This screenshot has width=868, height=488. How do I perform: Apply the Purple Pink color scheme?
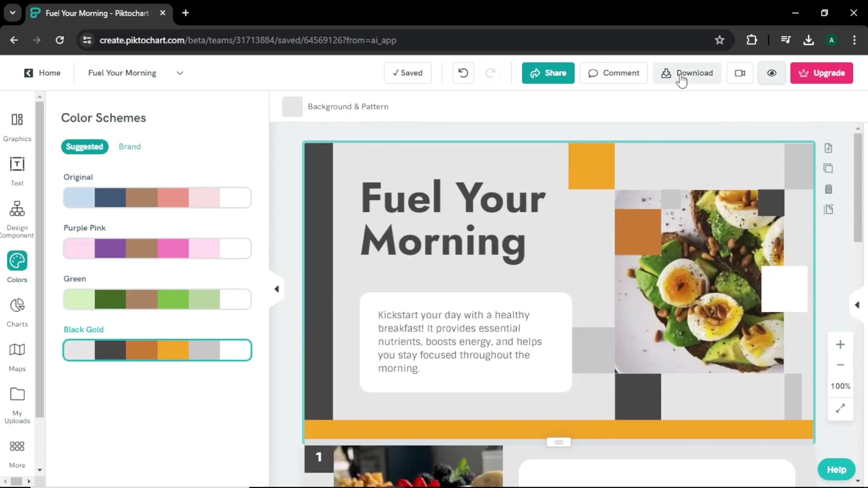[157, 249]
